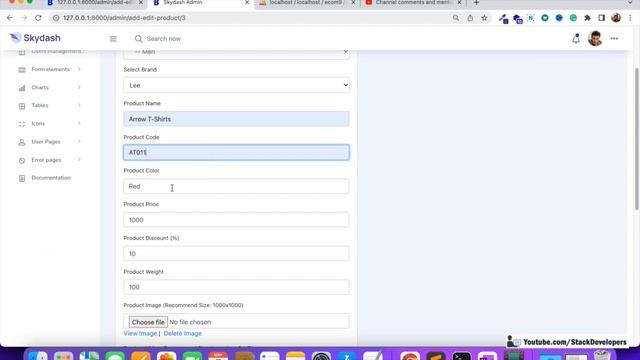The image size is (640, 360).
Task: Switch to the Skydash Admin browser tab
Action: coord(201,3)
